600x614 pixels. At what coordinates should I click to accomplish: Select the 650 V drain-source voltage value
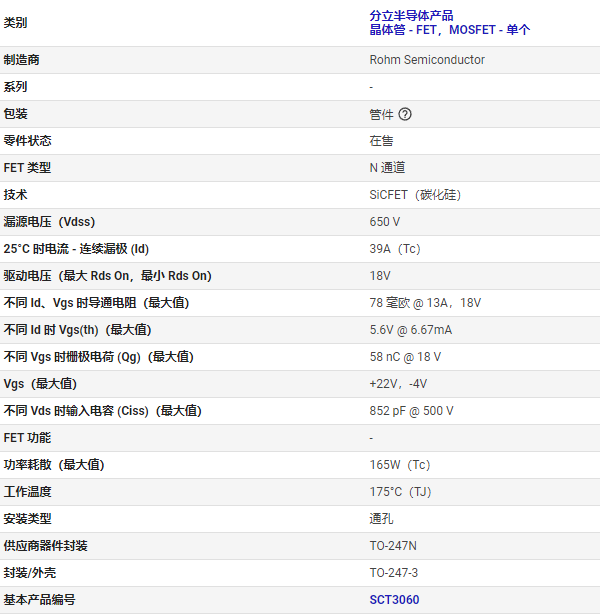click(385, 222)
